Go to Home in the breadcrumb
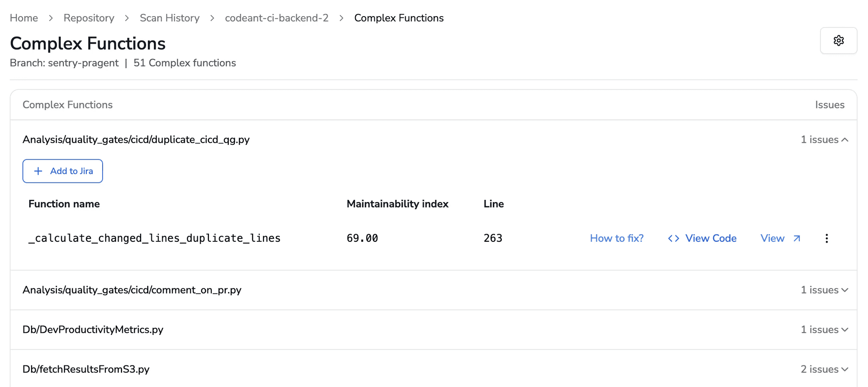The image size is (868, 387). click(x=24, y=18)
